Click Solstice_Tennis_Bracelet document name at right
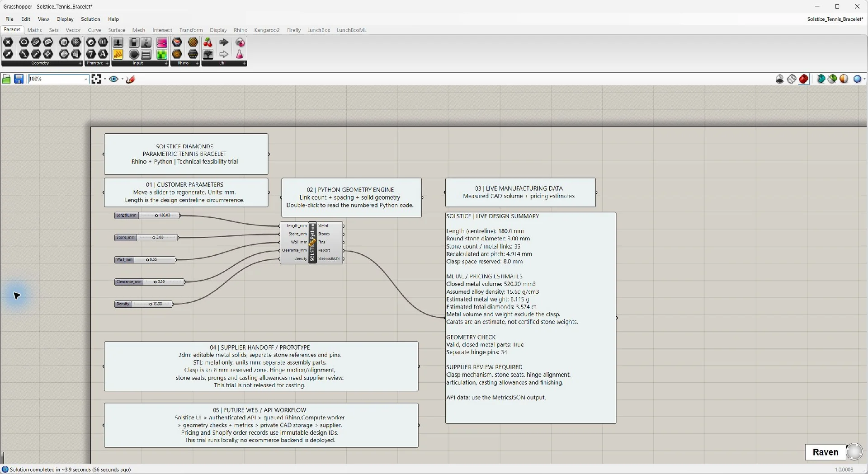 point(835,19)
